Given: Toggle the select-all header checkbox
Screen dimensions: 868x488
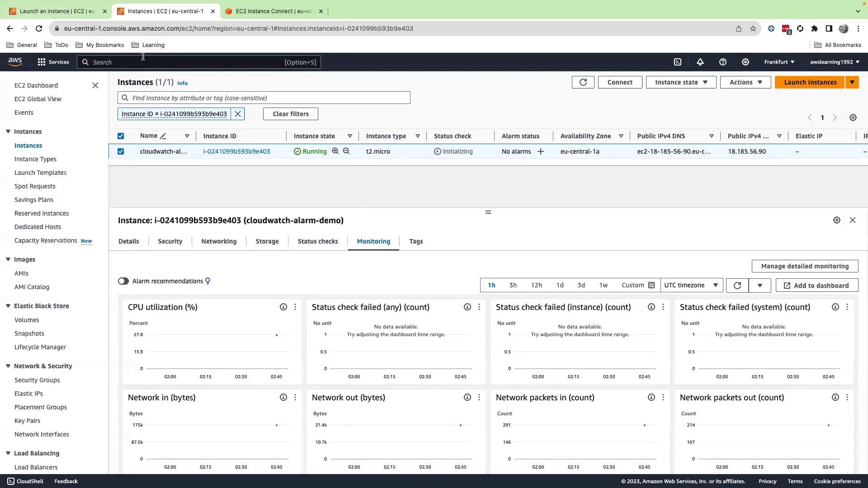Looking at the screenshot, I should pyautogui.click(x=121, y=136).
